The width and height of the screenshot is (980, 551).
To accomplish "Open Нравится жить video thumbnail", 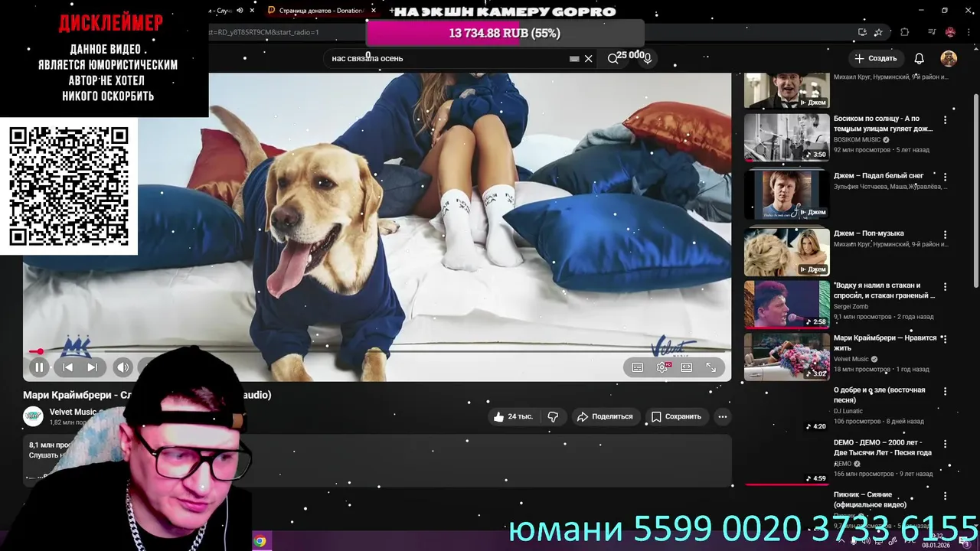I will (x=787, y=357).
